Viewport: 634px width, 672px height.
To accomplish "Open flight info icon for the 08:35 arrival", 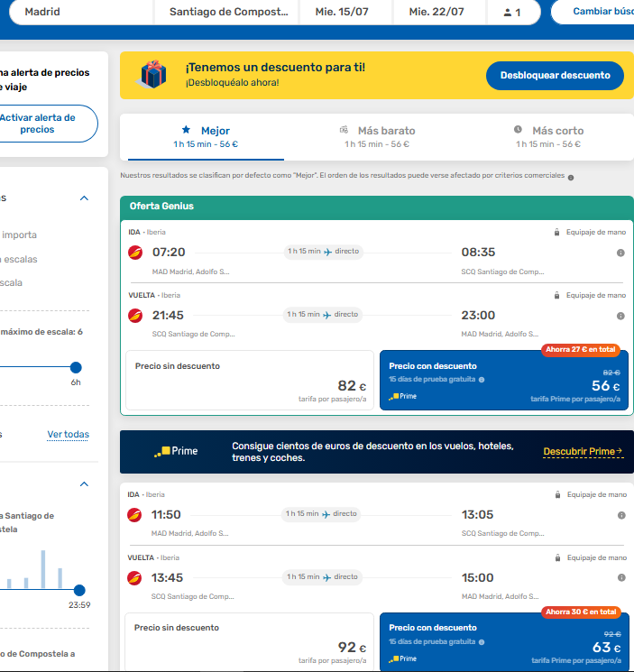I will [620, 253].
